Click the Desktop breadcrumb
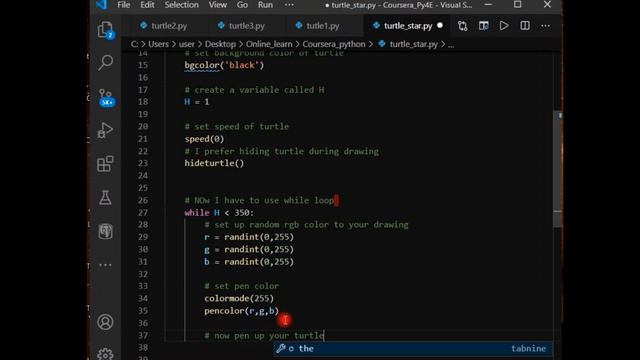640x360 pixels. [x=220, y=44]
